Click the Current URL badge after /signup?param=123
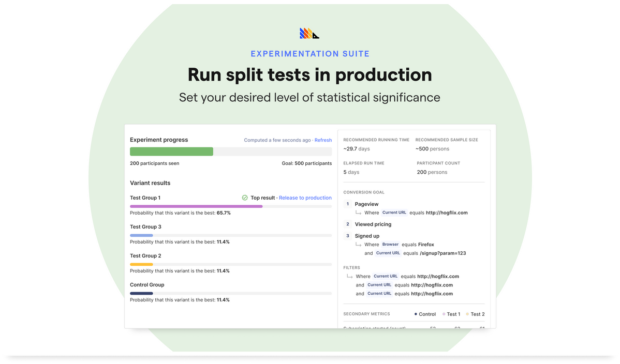Screen dimensions: 620x364 point(388,253)
